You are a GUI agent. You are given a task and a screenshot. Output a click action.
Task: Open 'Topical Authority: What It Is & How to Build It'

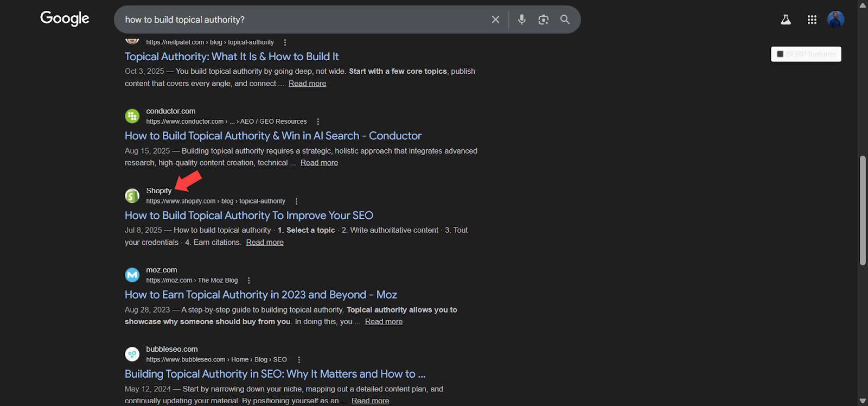[x=232, y=56]
